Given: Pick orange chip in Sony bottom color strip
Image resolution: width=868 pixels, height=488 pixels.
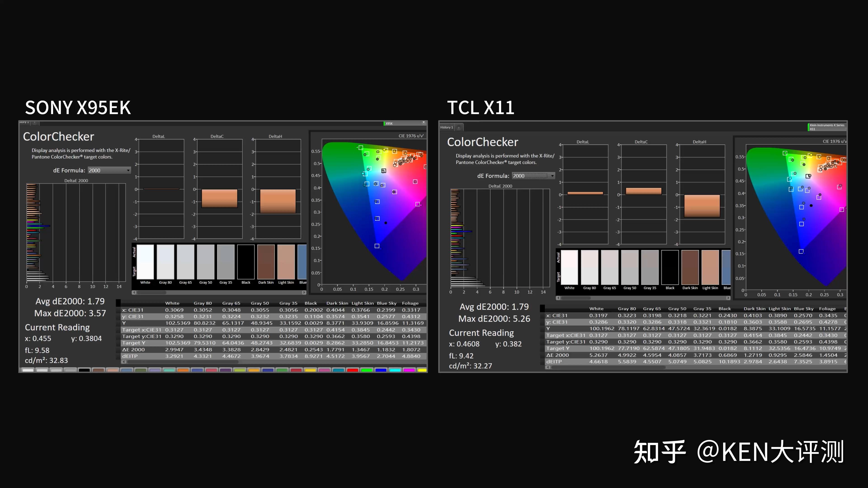Looking at the screenshot, I should [183, 370].
